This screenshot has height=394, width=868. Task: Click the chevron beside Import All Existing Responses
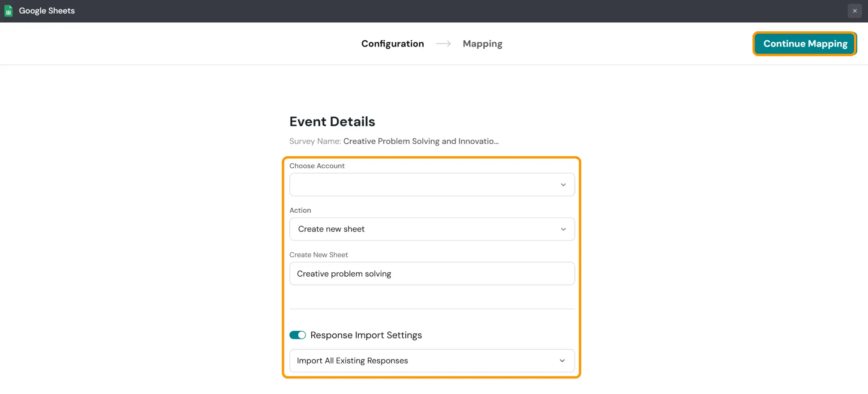click(562, 361)
